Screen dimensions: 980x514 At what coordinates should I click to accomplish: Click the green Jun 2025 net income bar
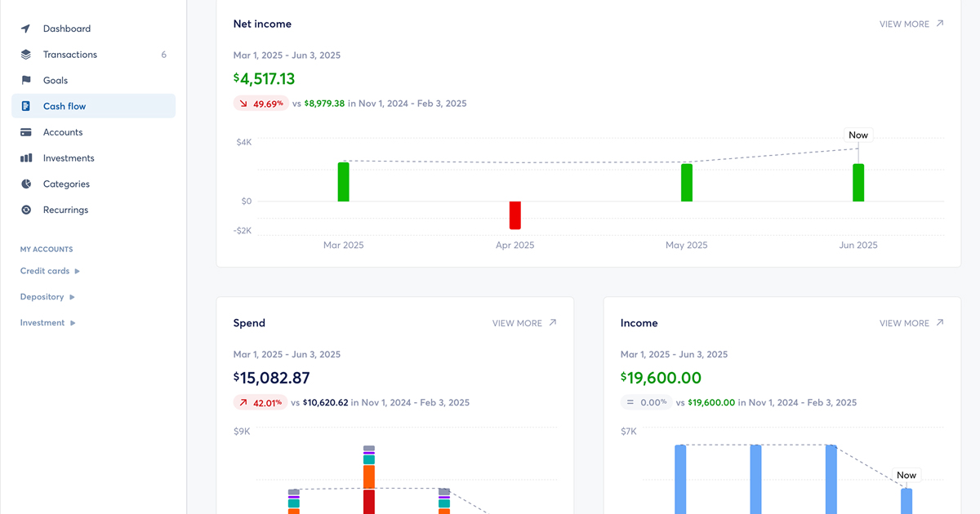(x=858, y=183)
